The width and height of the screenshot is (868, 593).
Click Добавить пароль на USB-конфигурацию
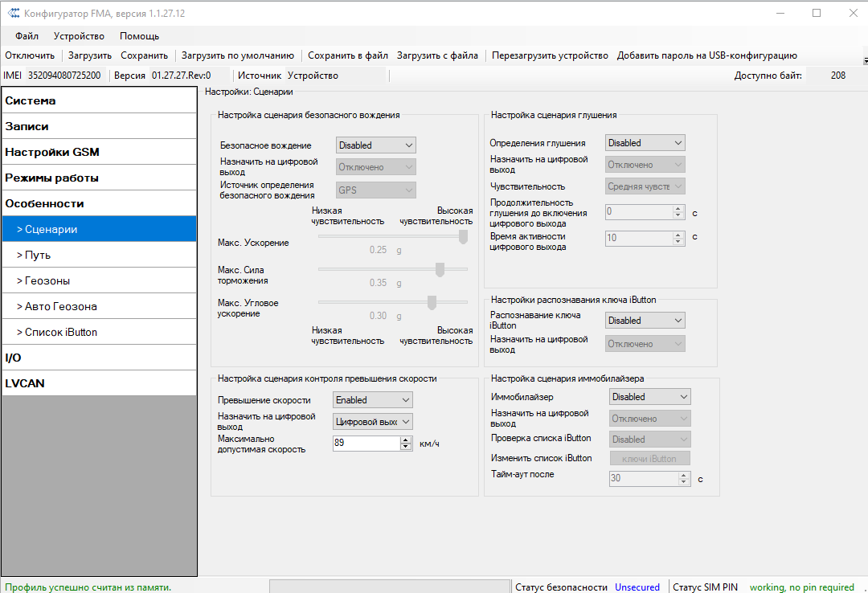pyautogui.click(x=706, y=55)
